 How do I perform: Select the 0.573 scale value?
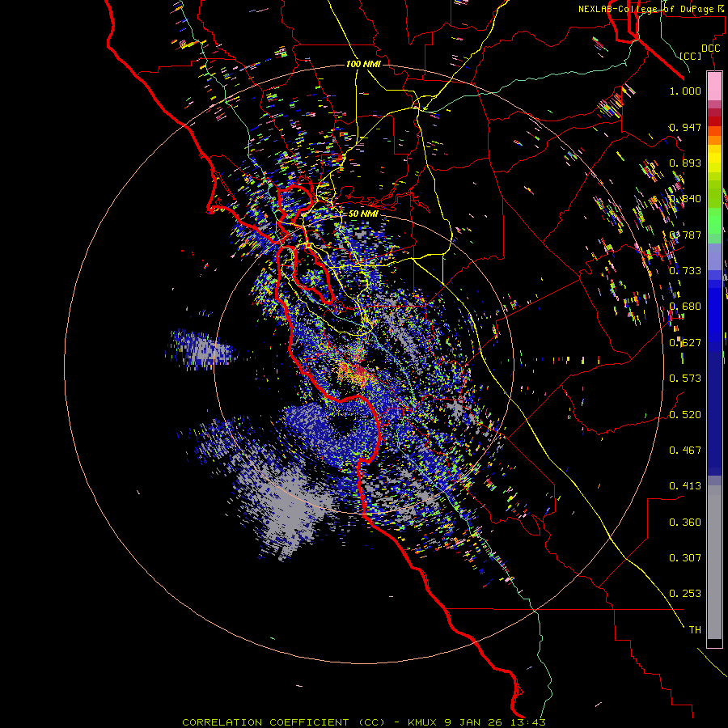pyautogui.click(x=685, y=379)
